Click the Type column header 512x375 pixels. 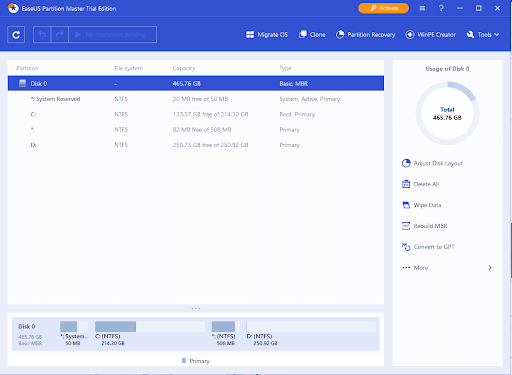pos(285,68)
